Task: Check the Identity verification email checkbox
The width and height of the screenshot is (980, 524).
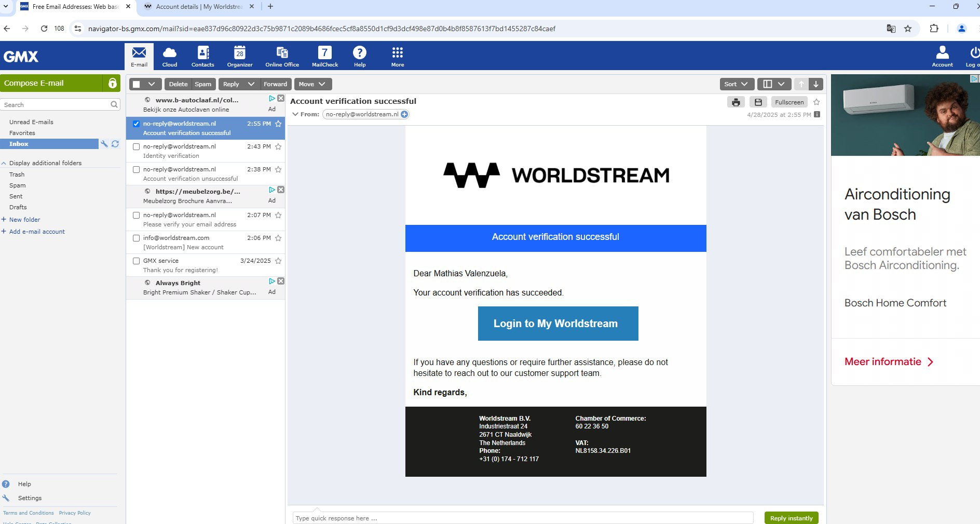Action: coord(136,146)
